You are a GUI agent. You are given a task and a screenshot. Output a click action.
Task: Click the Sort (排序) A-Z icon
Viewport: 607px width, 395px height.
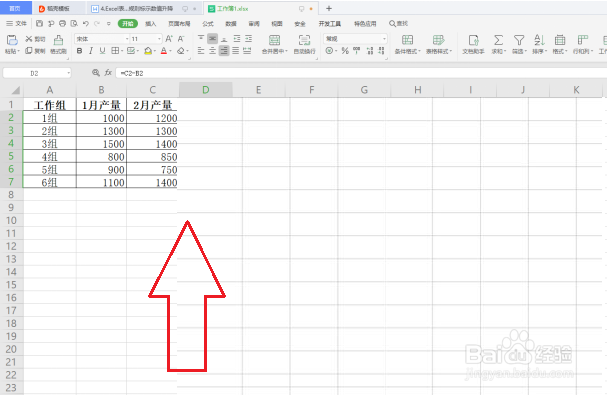[x=539, y=40]
